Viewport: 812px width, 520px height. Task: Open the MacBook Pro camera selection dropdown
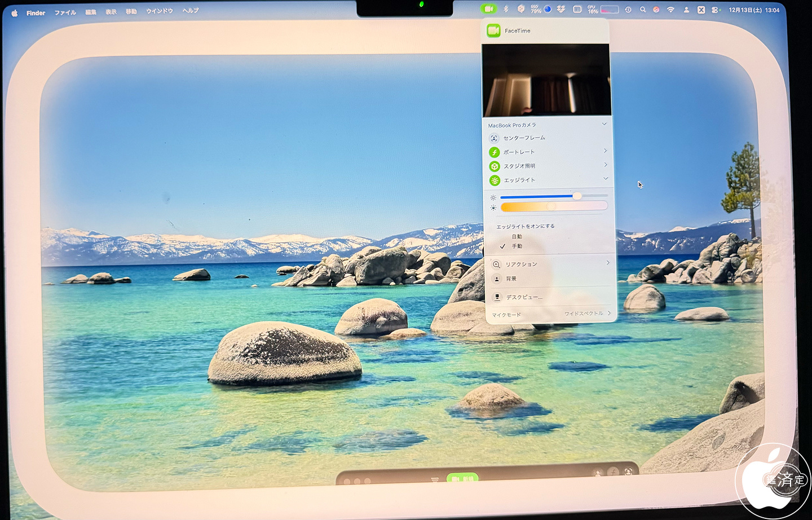(x=604, y=124)
